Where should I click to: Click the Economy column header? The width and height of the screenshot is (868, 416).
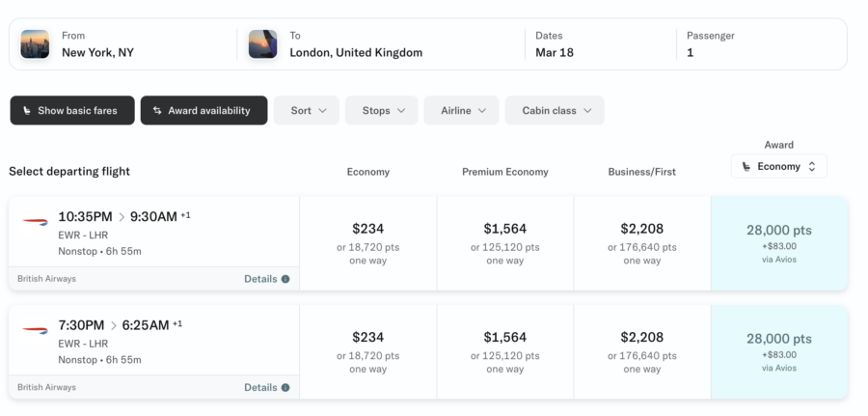[368, 172]
